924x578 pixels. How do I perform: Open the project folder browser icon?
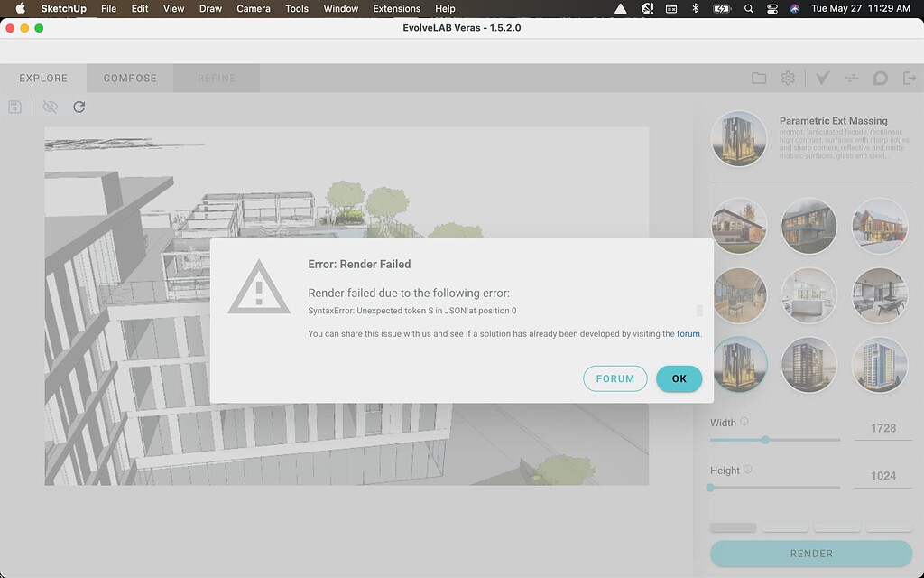click(x=759, y=78)
